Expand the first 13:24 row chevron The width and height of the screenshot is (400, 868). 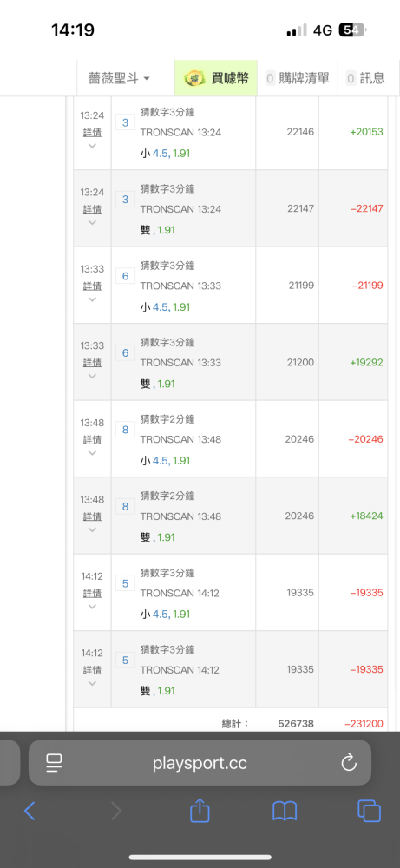tap(92, 146)
